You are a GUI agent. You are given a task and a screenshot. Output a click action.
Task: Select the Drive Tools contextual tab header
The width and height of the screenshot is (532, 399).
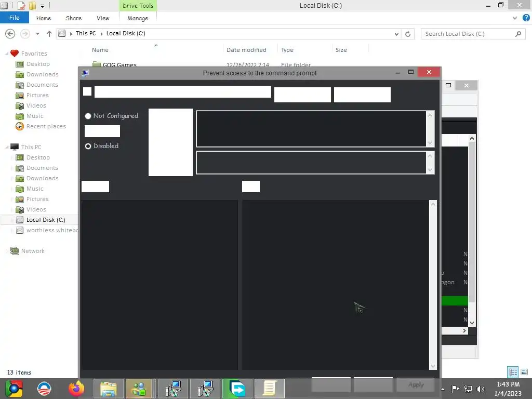point(138,5)
